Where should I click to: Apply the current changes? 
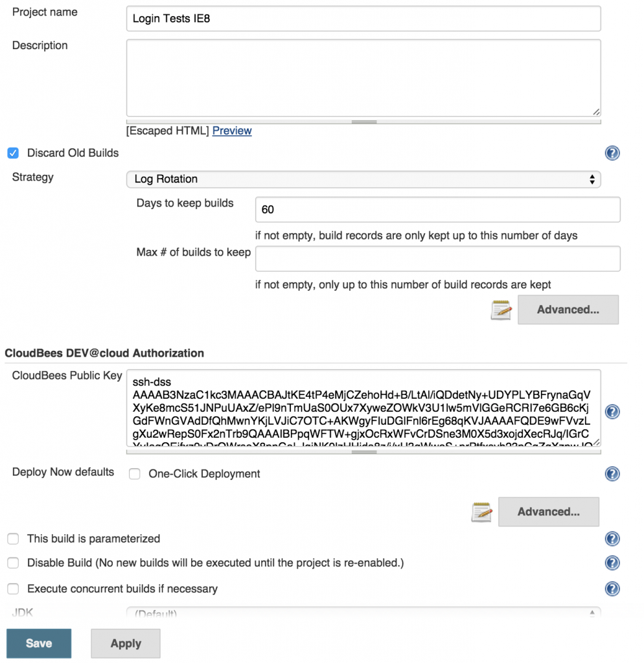click(125, 643)
